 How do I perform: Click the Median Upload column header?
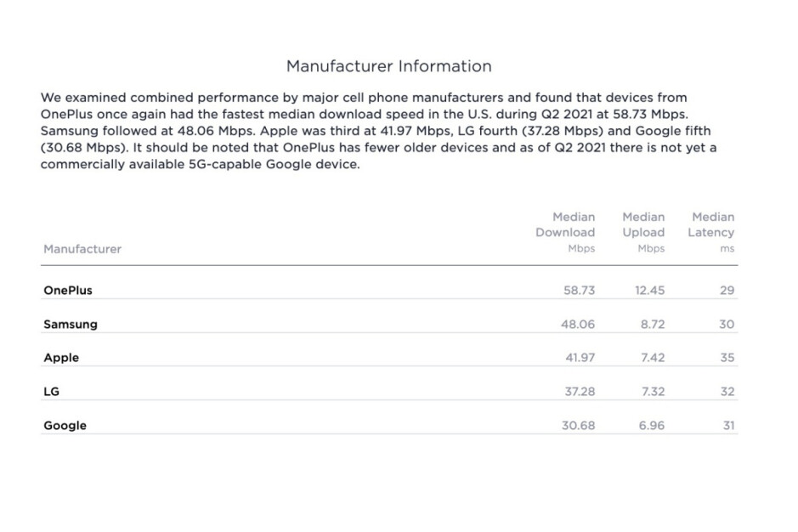(643, 232)
